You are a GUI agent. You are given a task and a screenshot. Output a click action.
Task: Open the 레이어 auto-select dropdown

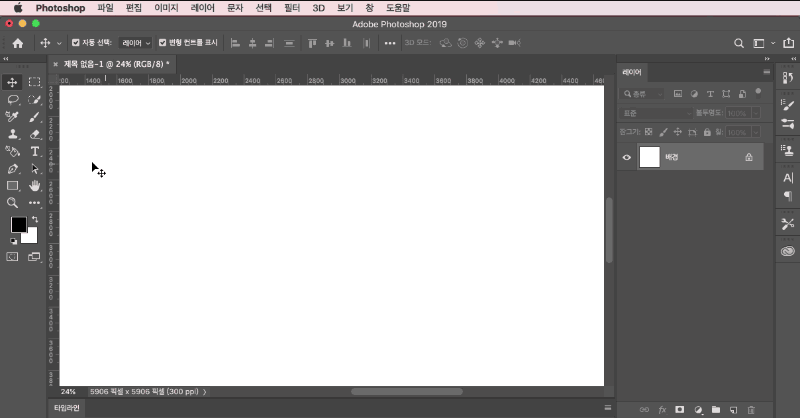coord(136,43)
